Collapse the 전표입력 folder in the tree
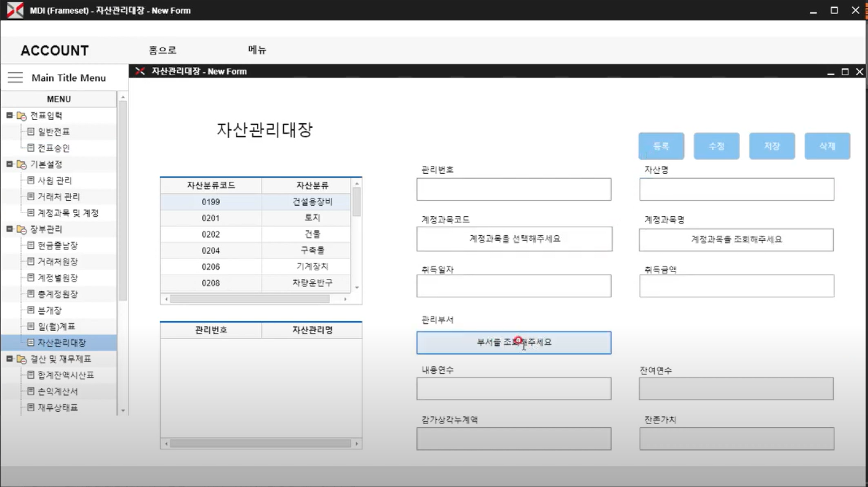Image resolution: width=868 pixels, height=487 pixels. (9, 115)
